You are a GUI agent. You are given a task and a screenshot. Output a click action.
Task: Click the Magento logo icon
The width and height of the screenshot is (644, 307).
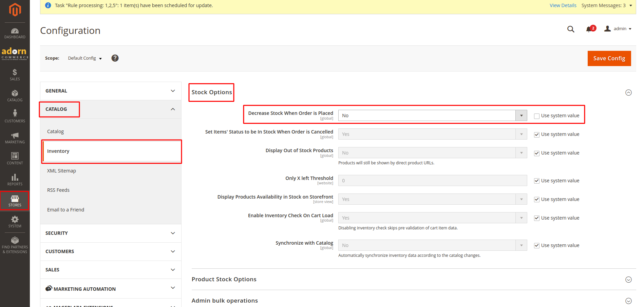[15, 9]
